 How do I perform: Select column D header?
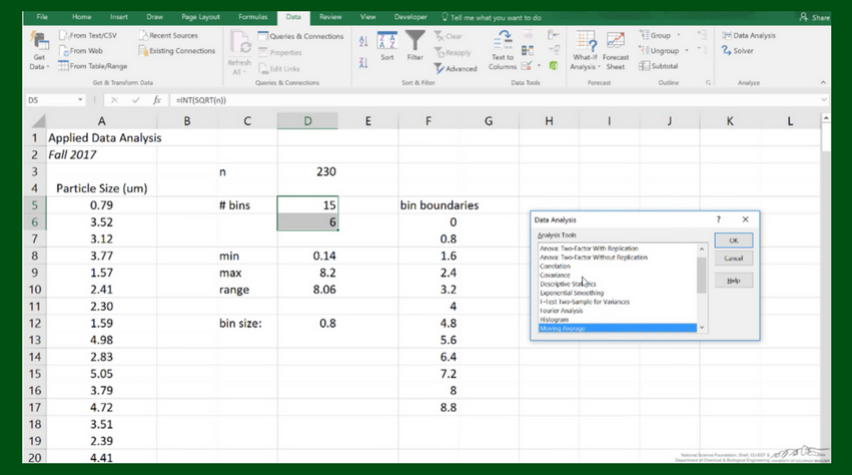tap(308, 121)
